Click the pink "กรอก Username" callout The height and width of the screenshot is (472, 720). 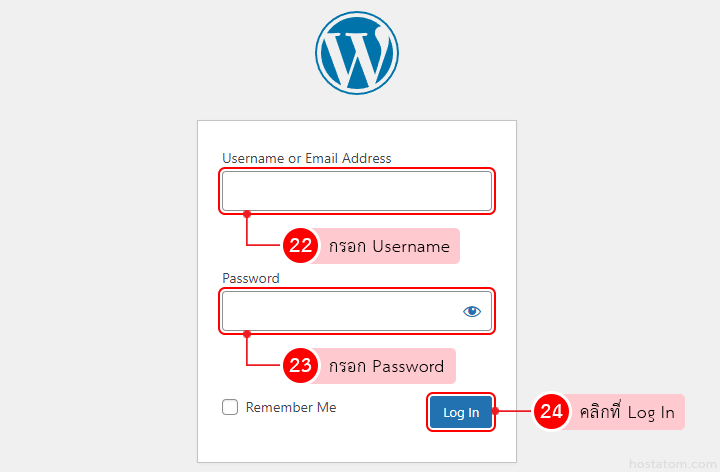pos(389,246)
